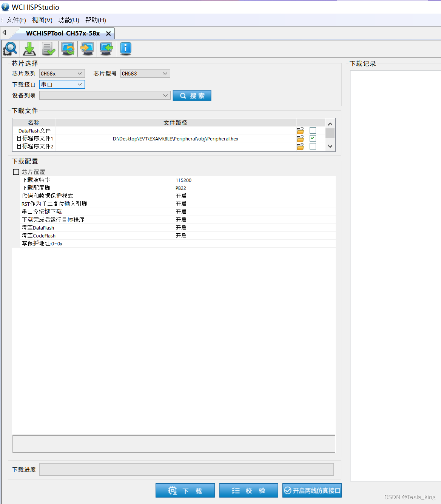Screen dimensions: 441x504
Task: Click the RST作为手工复位输入引脚 value 开启
Action: [254, 204]
